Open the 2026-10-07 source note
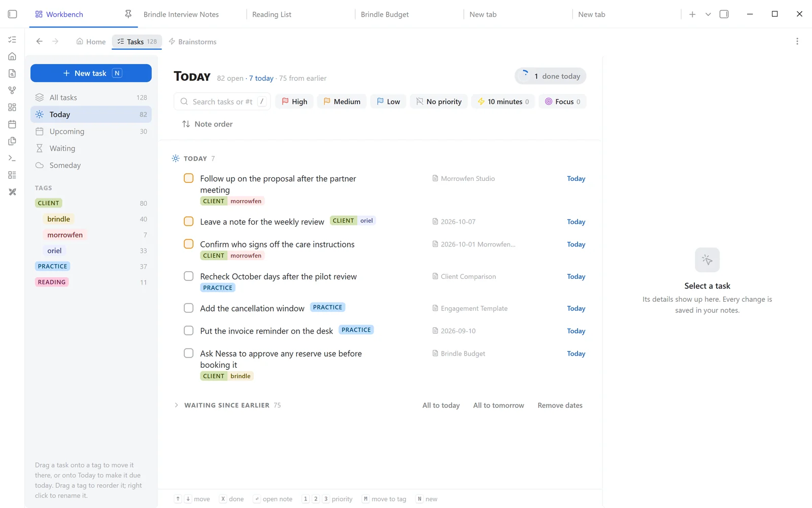This screenshot has width=812, height=508. [454, 221]
